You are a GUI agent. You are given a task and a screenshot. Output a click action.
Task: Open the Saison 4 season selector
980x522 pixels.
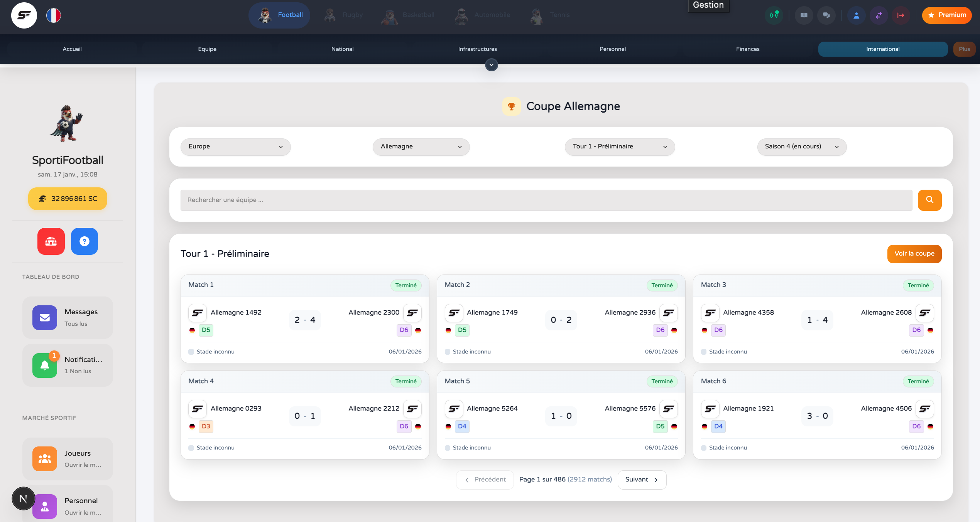[x=802, y=146]
